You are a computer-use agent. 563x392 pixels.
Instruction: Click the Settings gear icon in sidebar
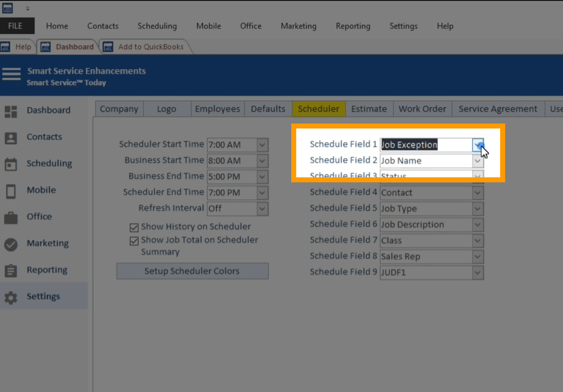(x=11, y=297)
